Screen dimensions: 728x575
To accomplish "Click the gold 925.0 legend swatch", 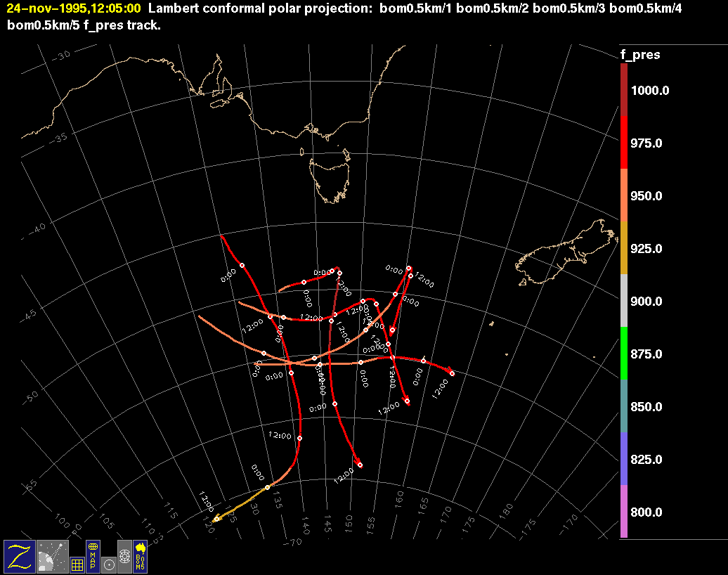I will tap(624, 248).
